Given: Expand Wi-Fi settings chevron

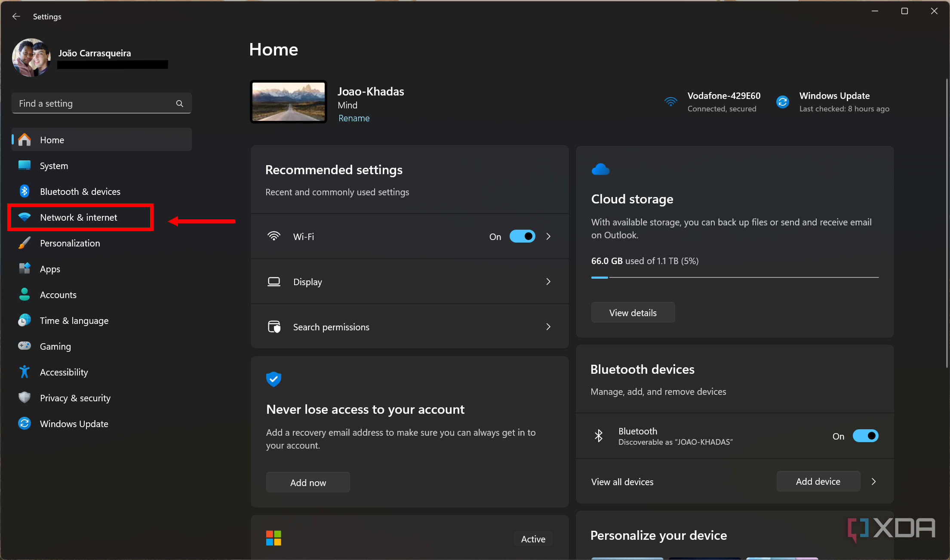Looking at the screenshot, I should (548, 237).
